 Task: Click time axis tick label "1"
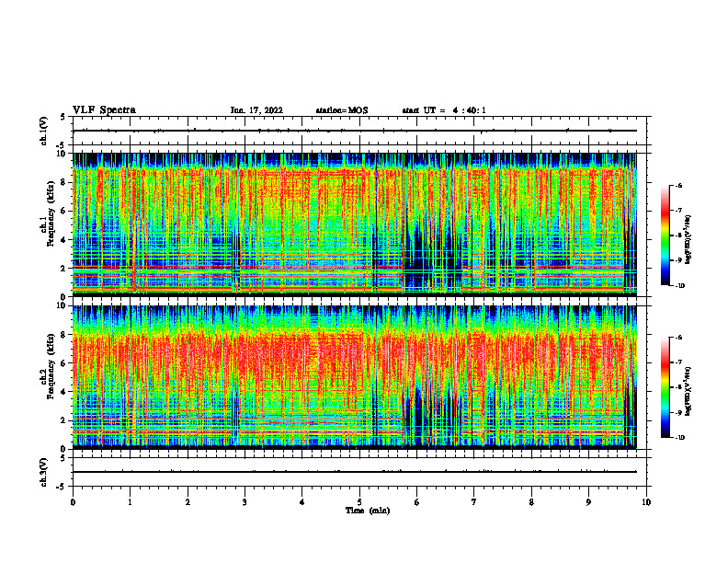coord(130,502)
